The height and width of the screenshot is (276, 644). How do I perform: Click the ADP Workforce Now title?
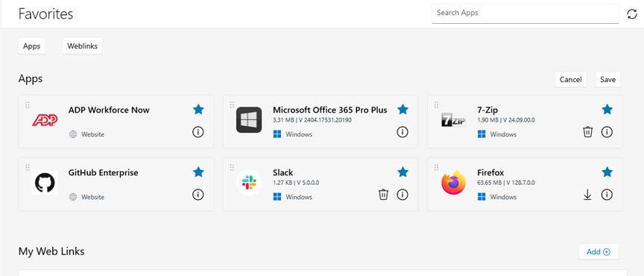pos(109,110)
